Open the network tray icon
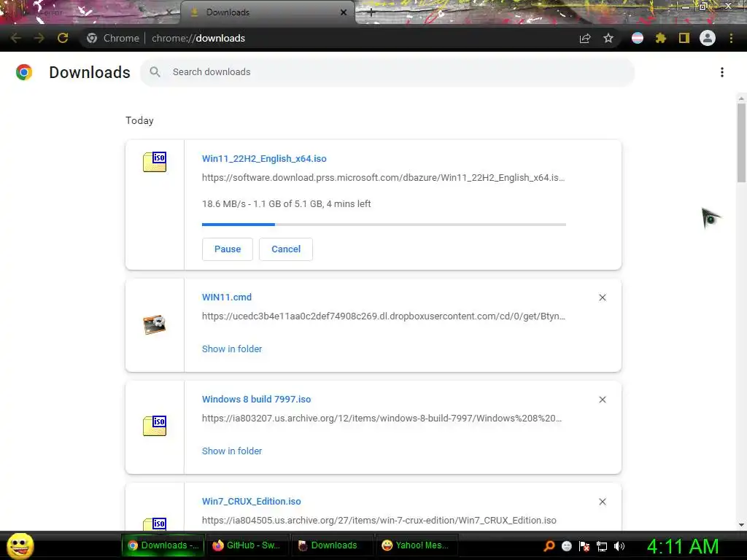 (x=602, y=545)
